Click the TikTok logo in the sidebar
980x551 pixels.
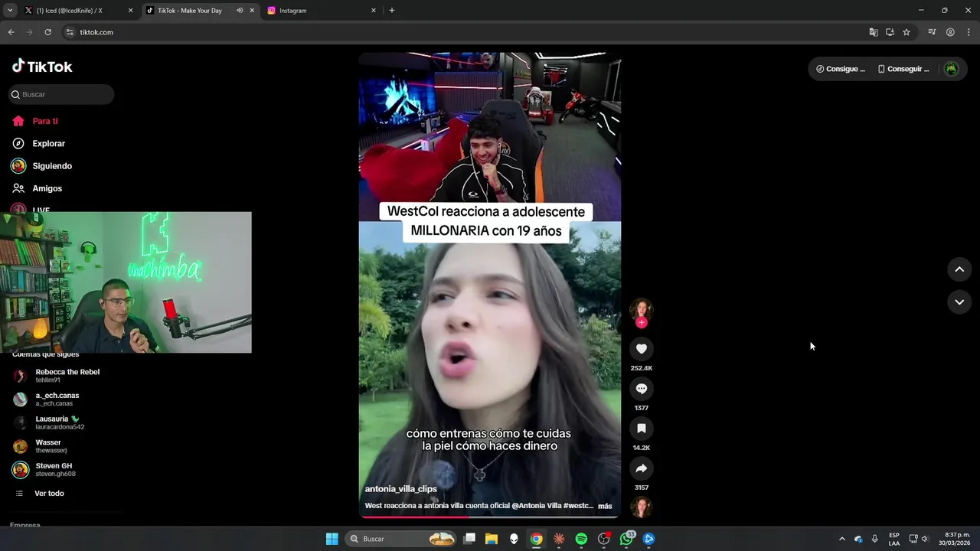click(x=42, y=67)
